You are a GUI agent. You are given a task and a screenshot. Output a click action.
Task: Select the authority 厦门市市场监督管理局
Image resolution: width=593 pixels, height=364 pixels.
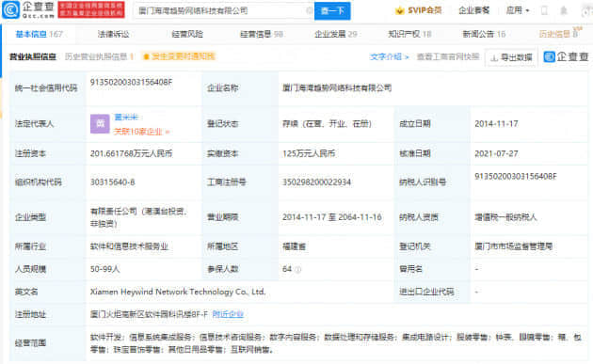(x=514, y=246)
